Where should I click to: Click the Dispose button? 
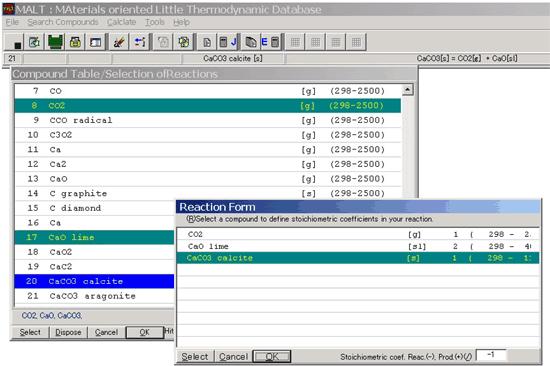point(68,332)
